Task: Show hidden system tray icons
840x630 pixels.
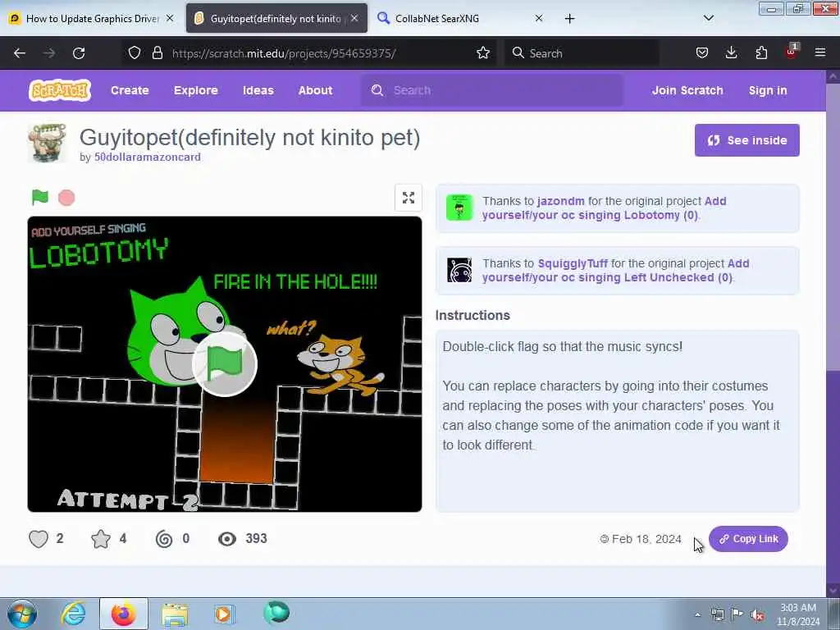Action: click(697, 614)
